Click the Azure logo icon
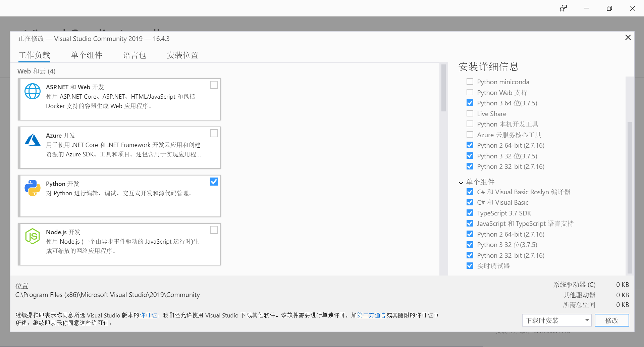Screen dimensions: 644x347 [x=33, y=140]
